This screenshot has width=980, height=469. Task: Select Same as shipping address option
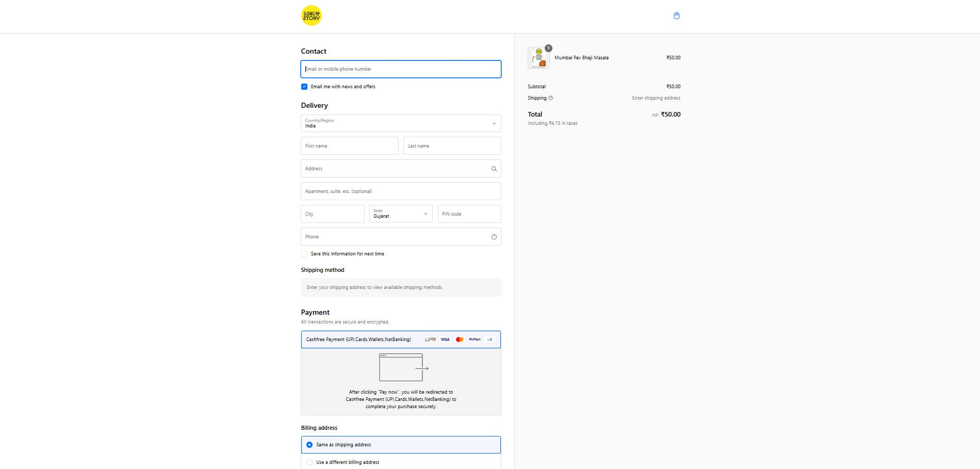click(x=309, y=445)
